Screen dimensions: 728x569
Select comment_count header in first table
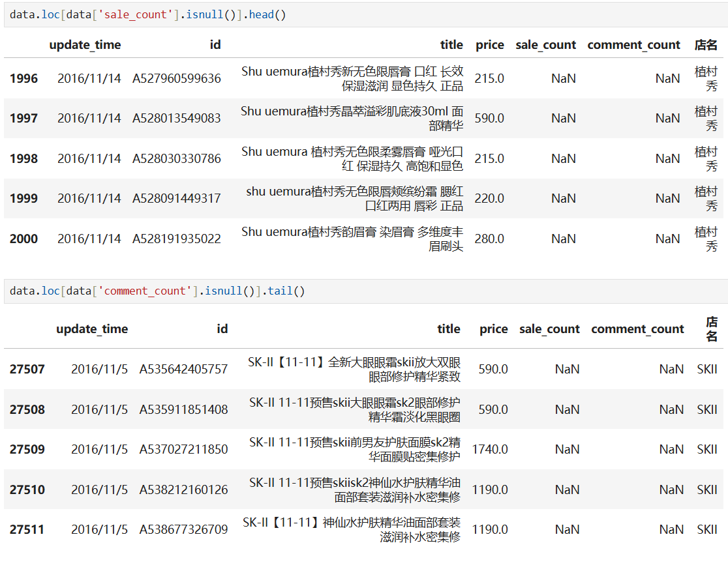coord(633,44)
